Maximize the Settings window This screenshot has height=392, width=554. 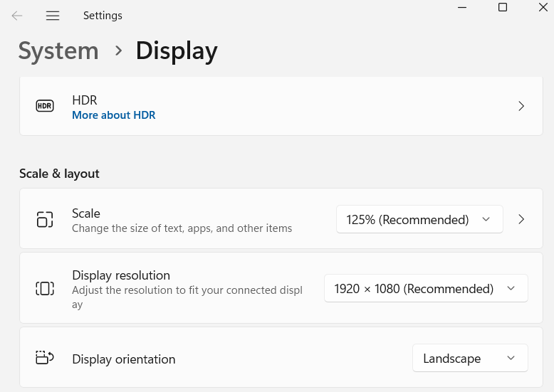point(503,7)
